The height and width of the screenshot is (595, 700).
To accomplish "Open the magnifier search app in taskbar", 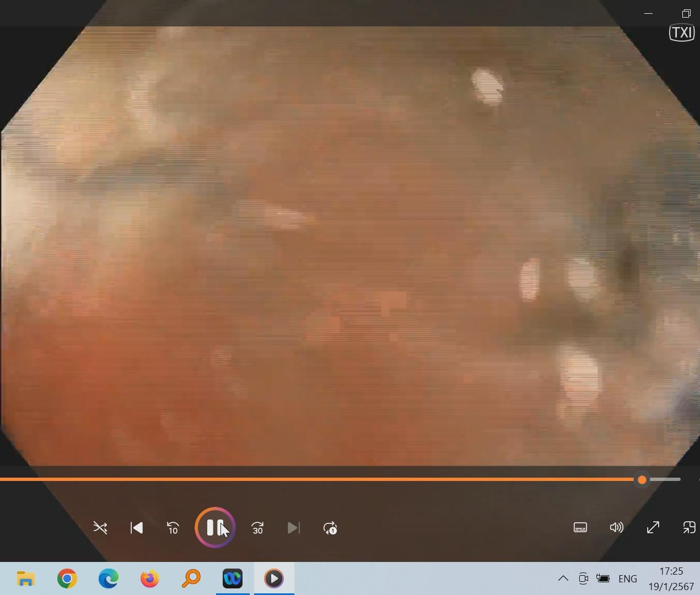I will (x=191, y=578).
